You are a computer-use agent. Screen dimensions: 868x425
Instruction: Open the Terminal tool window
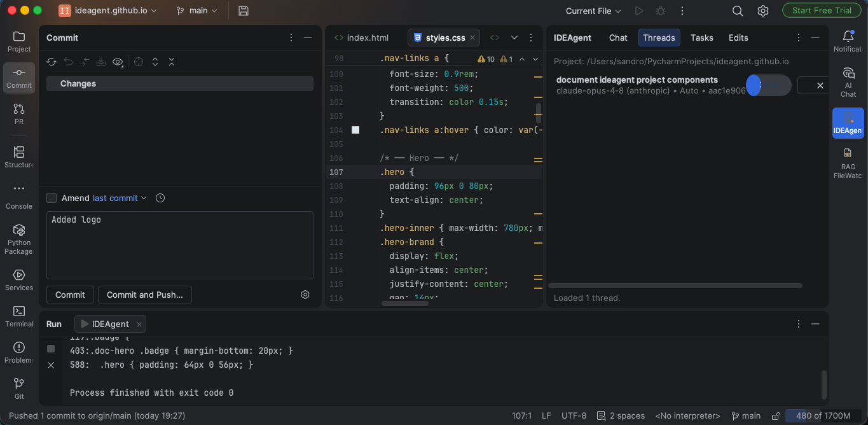19,316
